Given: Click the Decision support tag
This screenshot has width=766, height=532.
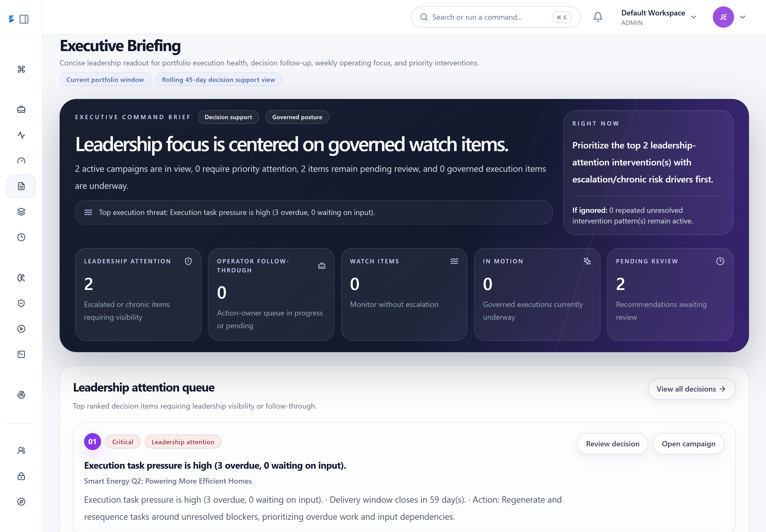Looking at the screenshot, I should pyautogui.click(x=228, y=117).
